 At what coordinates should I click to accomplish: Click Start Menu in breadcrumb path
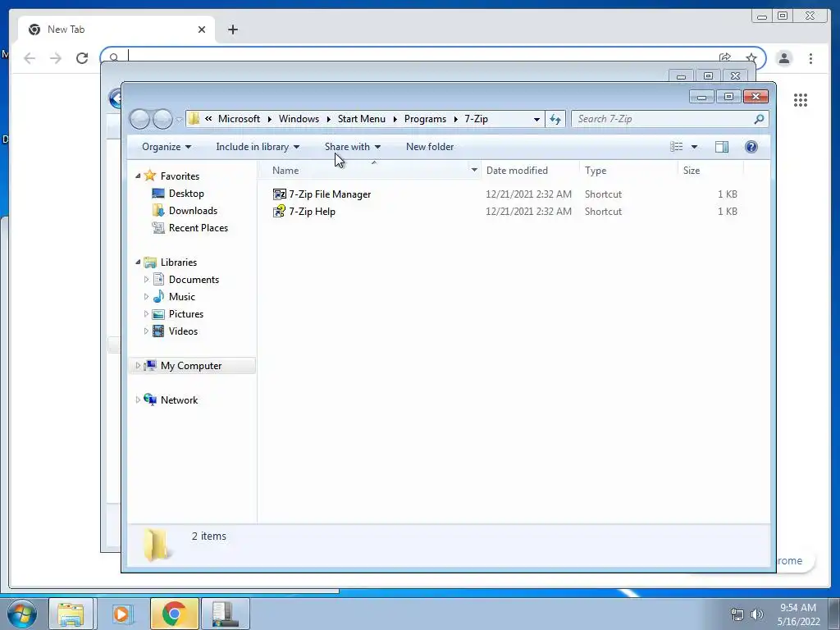click(x=361, y=119)
